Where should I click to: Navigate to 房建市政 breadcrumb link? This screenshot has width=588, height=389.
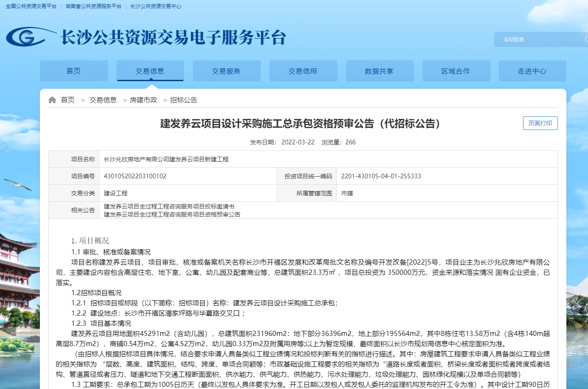coord(143,100)
